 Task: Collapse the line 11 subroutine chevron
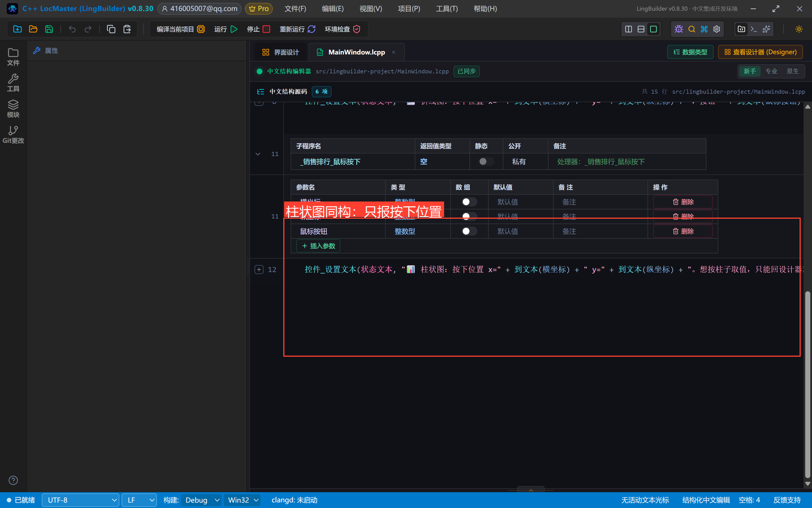pos(258,154)
